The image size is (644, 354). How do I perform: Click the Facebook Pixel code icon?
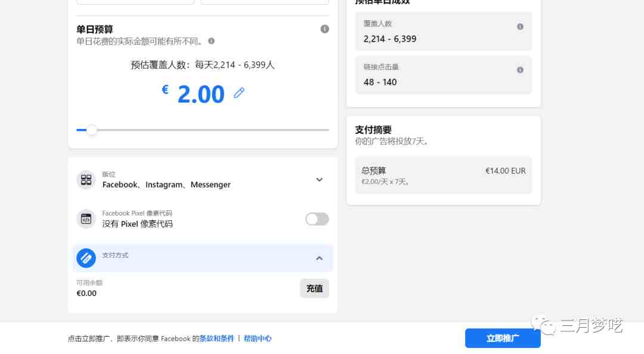[x=86, y=218]
